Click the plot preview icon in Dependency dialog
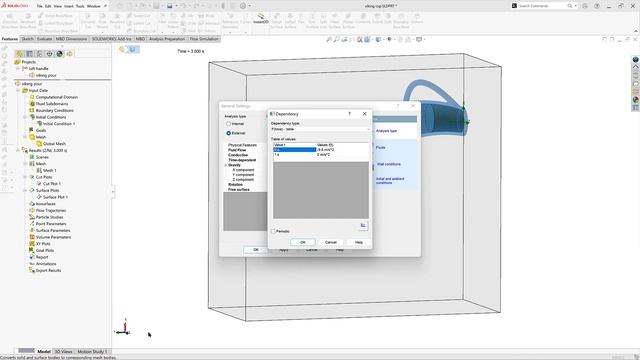This screenshot has width=640, height=360. [363, 225]
